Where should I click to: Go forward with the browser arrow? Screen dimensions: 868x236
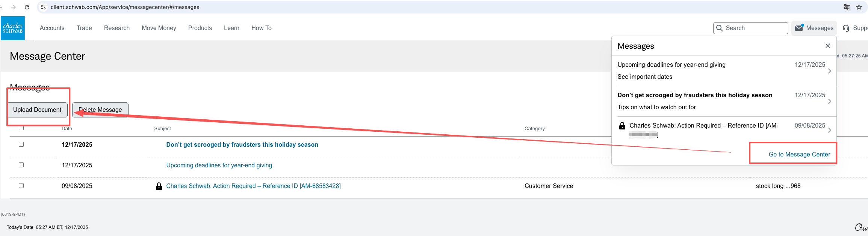click(14, 7)
